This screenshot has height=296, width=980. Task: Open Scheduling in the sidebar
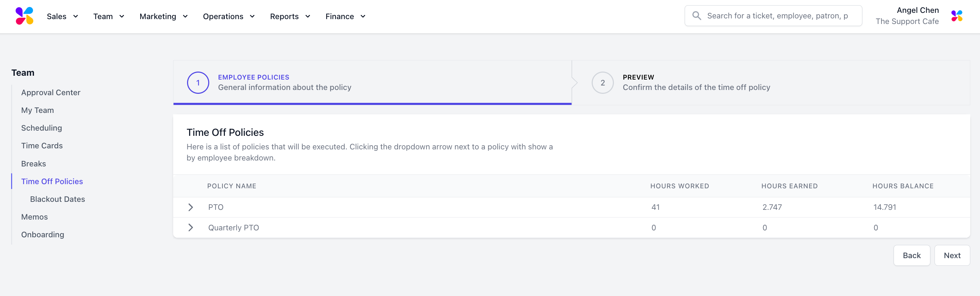[x=41, y=128]
